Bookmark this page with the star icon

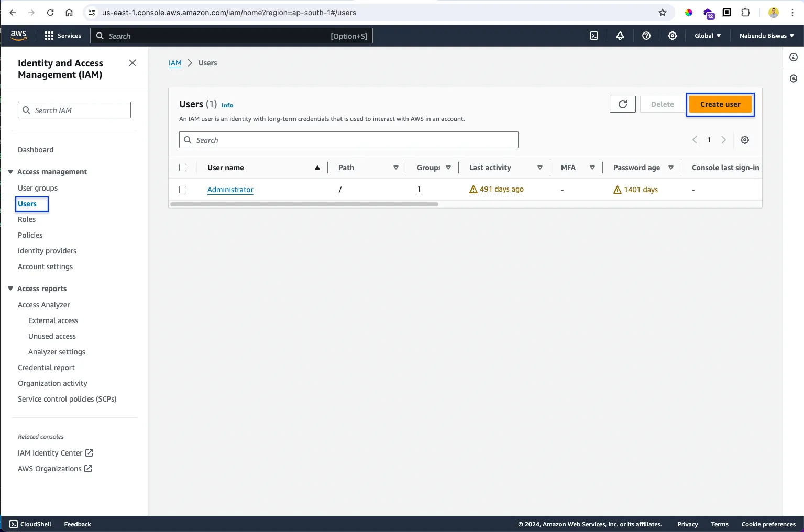pyautogui.click(x=663, y=13)
